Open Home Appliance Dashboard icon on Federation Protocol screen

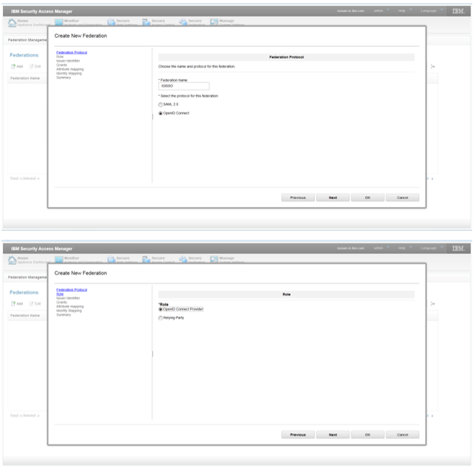(12, 23)
